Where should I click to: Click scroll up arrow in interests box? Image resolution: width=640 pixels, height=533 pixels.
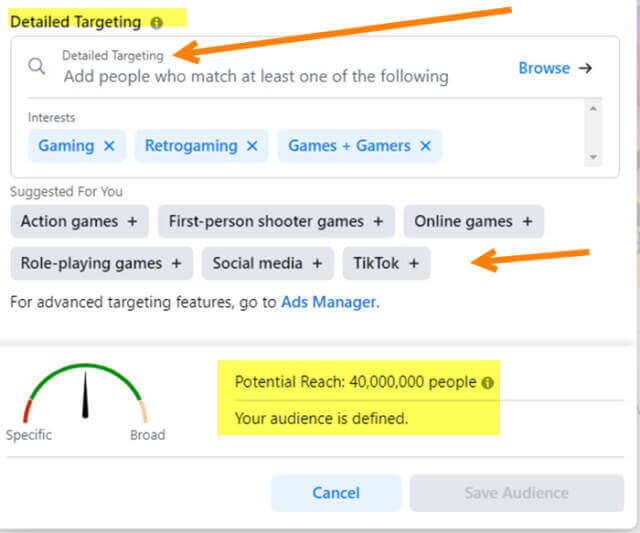point(593,108)
